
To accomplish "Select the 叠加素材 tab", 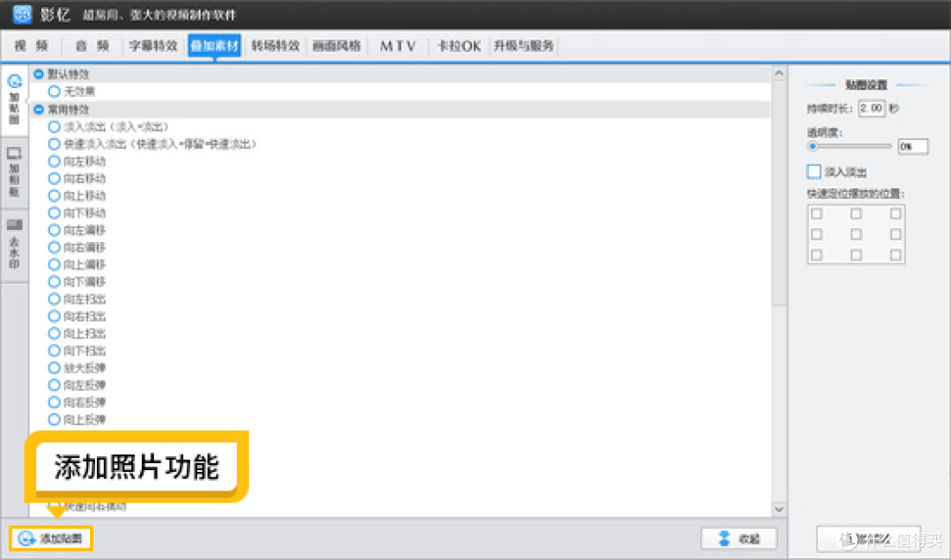I will [x=215, y=46].
